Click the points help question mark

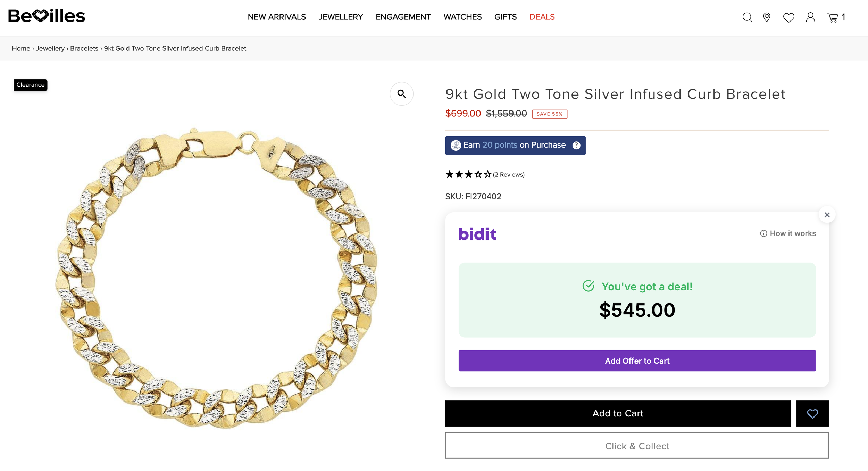(x=576, y=145)
